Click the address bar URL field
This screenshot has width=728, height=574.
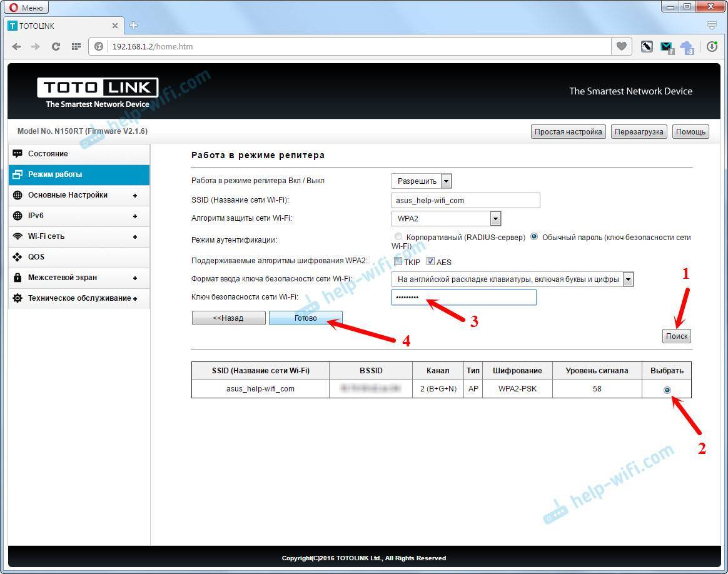coord(360,46)
